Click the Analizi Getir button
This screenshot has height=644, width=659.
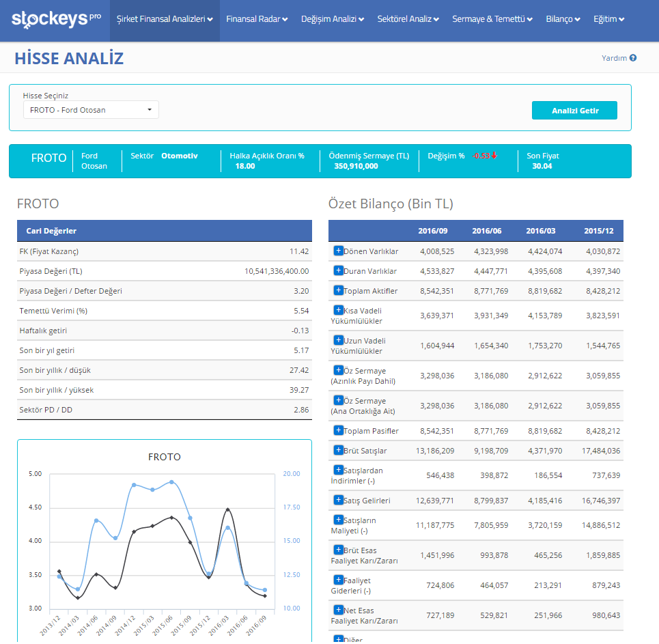tap(574, 111)
